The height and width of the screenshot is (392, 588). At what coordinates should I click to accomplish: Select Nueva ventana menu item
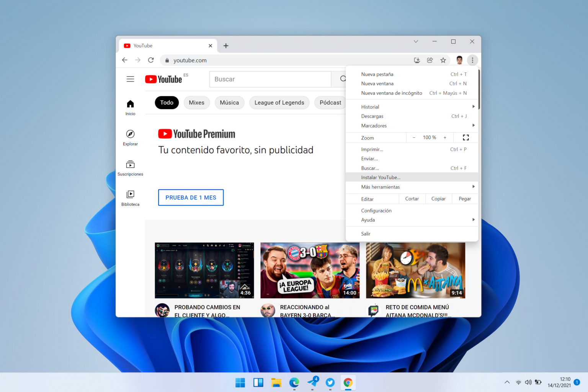(412, 83)
